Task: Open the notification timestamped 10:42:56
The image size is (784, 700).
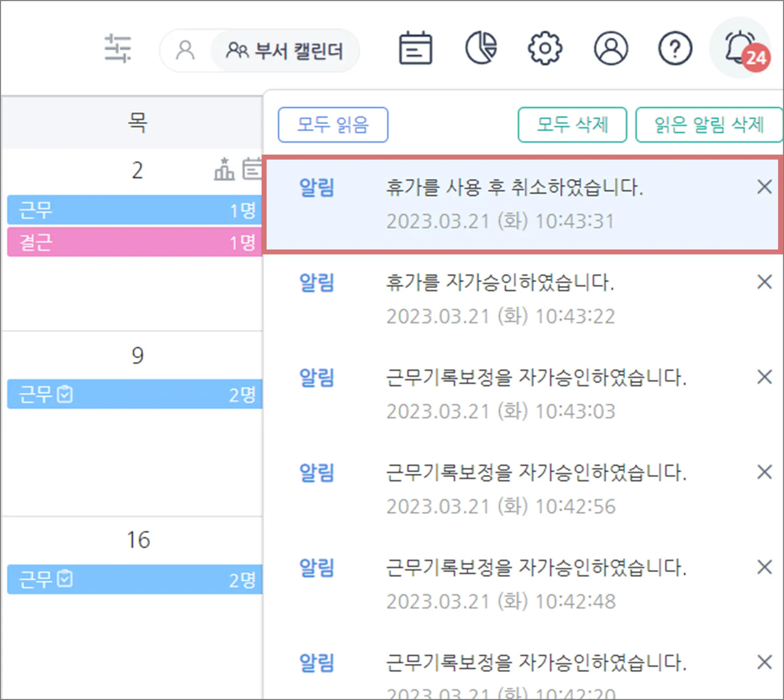Action: pos(535,488)
